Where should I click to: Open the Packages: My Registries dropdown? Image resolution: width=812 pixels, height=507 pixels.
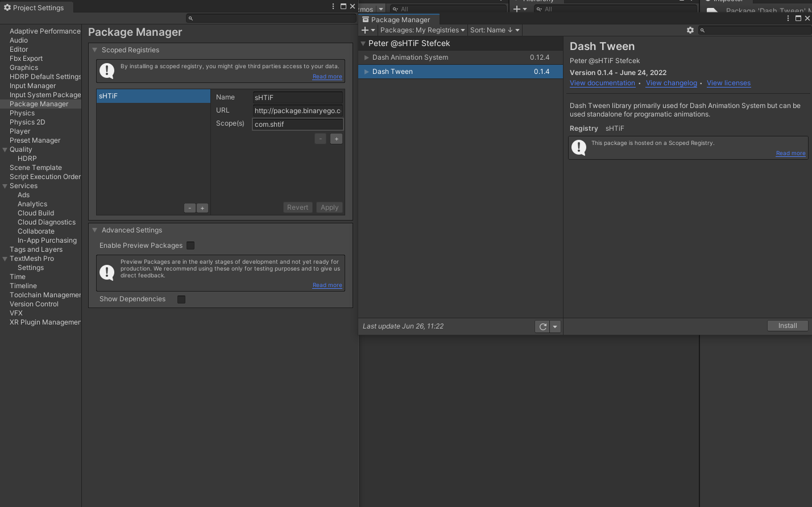(422, 30)
